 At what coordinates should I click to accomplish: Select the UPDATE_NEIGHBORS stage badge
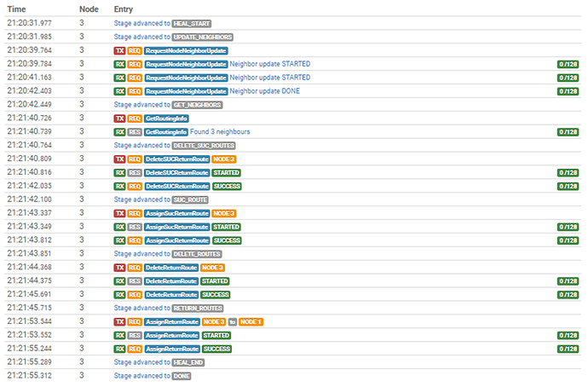coord(203,38)
